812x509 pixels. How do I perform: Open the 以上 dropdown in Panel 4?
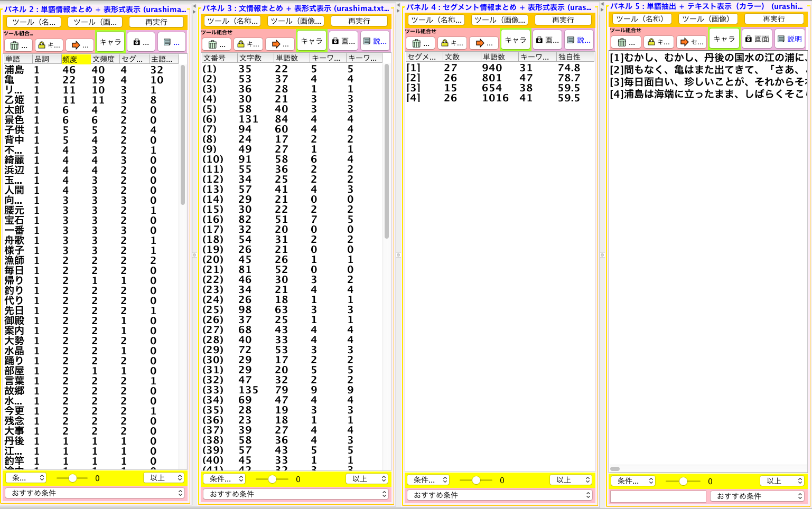pos(571,480)
